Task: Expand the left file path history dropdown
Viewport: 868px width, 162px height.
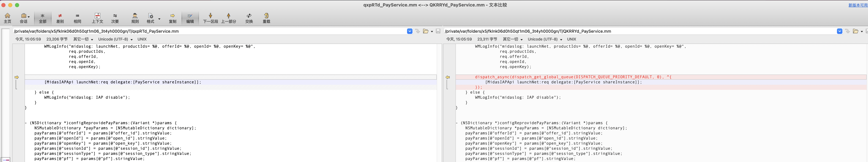Action: [x=409, y=31]
